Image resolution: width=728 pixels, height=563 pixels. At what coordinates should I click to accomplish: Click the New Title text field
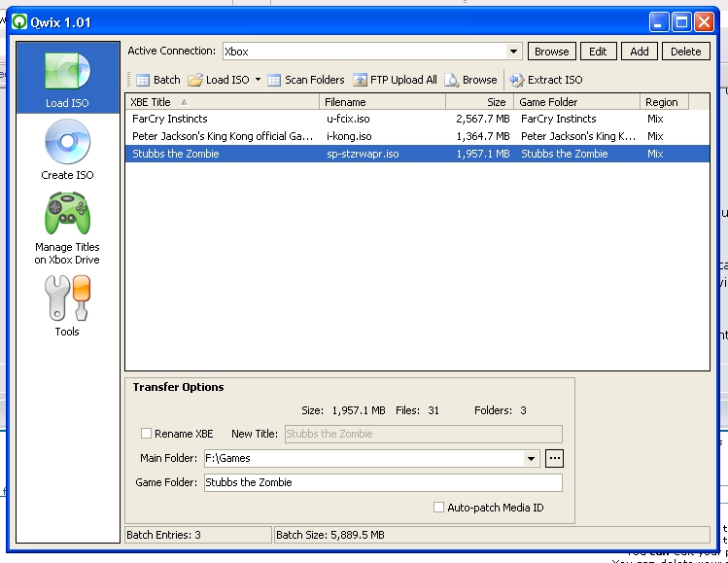tap(424, 434)
